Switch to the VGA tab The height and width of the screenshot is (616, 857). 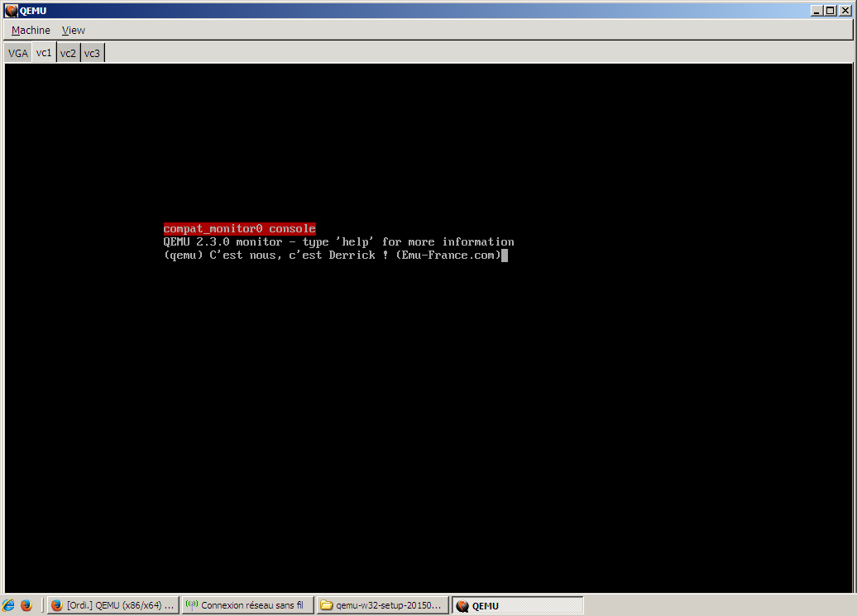tap(17, 53)
